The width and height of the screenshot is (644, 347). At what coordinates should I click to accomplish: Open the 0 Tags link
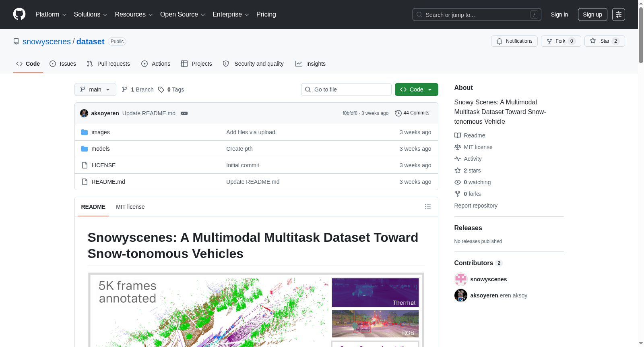[x=171, y=89]
